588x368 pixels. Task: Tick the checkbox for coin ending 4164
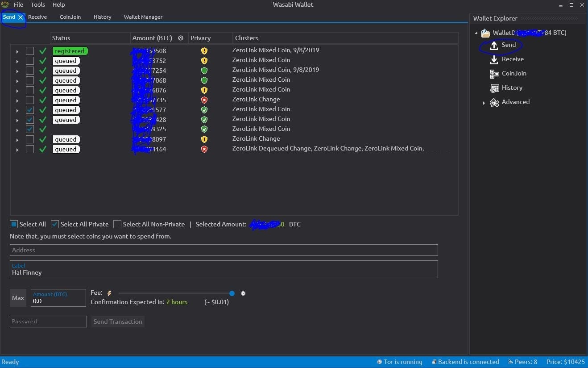coord(30,149)
